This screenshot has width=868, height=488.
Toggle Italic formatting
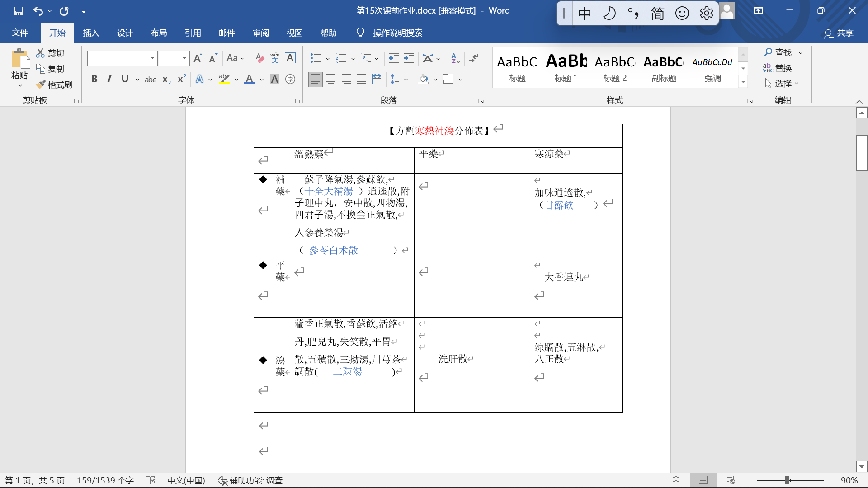(x=109, y=79)
